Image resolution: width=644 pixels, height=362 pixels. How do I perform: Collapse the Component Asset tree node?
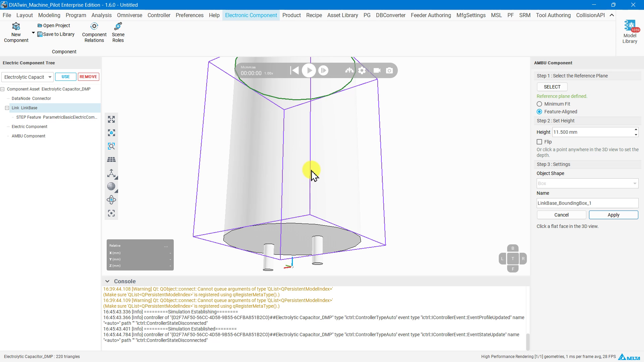[3, 89]
